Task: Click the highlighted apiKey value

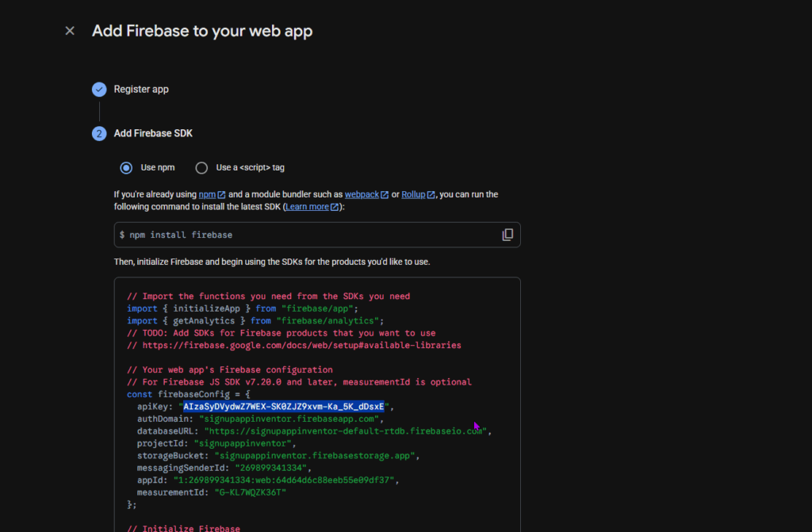Action: [x=284, y=407]
